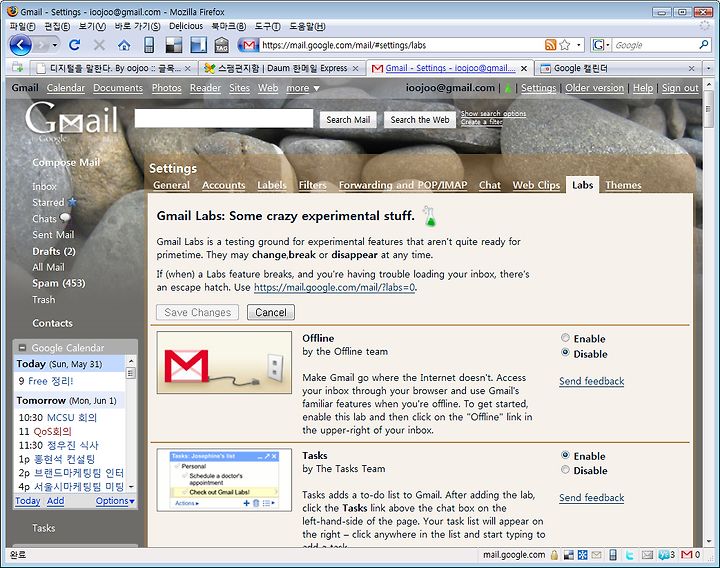Open the back/forward history dropdown arrow
This screenshot has height=568, width=720.
tap(55, 45)
